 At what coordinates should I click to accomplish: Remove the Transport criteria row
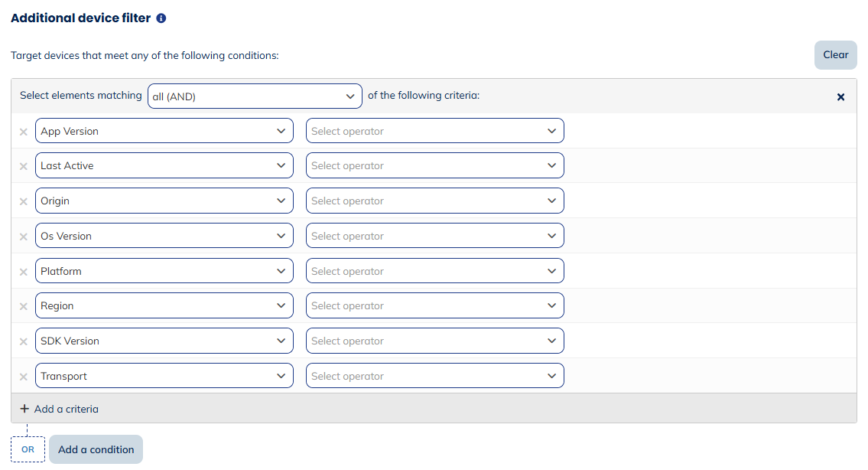point(23,375)
